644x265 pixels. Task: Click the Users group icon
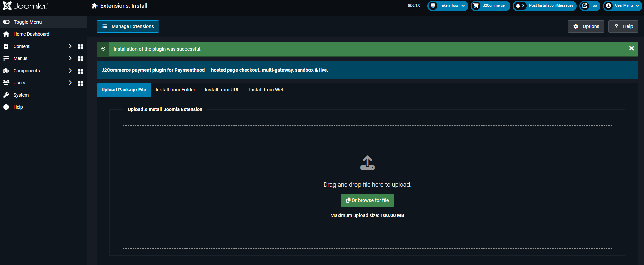[x=6, y=83]
